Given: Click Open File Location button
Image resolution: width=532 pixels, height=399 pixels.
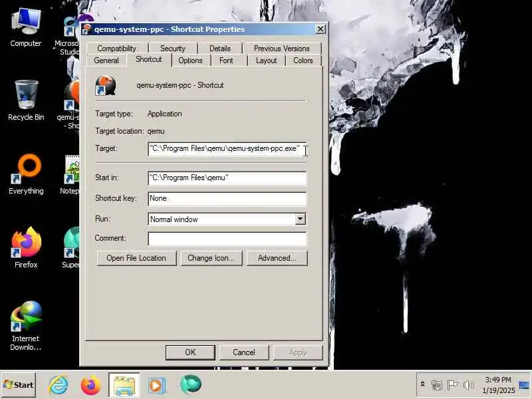Looking at the screenshot, I should (x=136, y=258).
